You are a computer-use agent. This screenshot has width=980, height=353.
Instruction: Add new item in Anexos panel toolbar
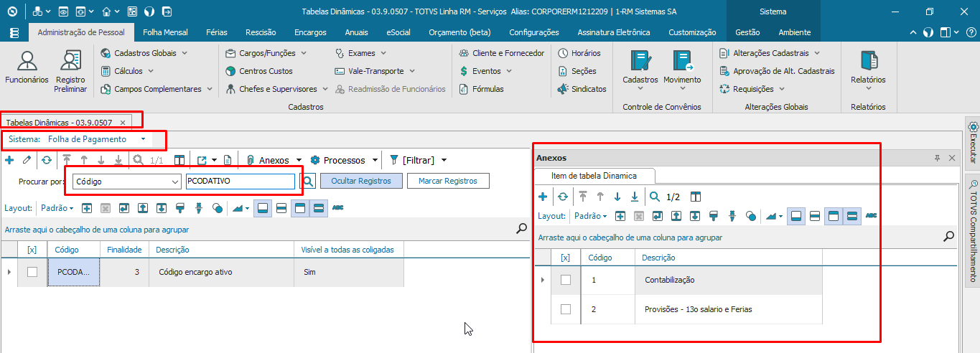[x=543, y=197]
